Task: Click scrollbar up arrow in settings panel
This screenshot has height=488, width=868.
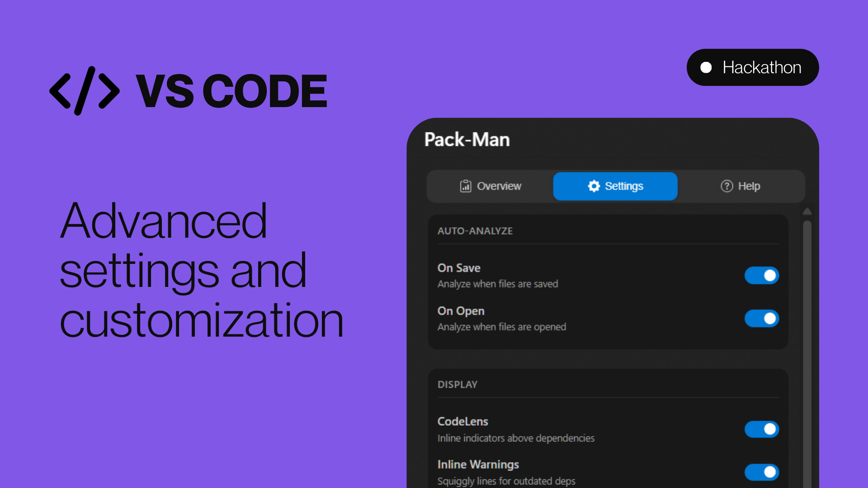Action: [807, 211]
